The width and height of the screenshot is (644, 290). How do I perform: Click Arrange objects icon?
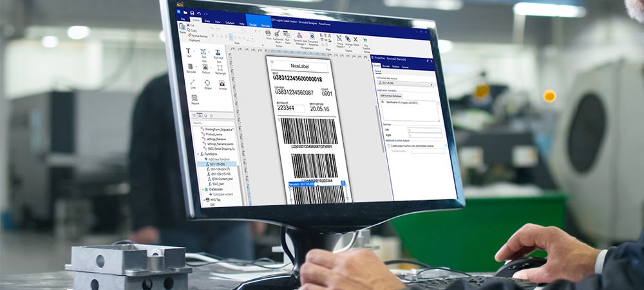[348, 41]
